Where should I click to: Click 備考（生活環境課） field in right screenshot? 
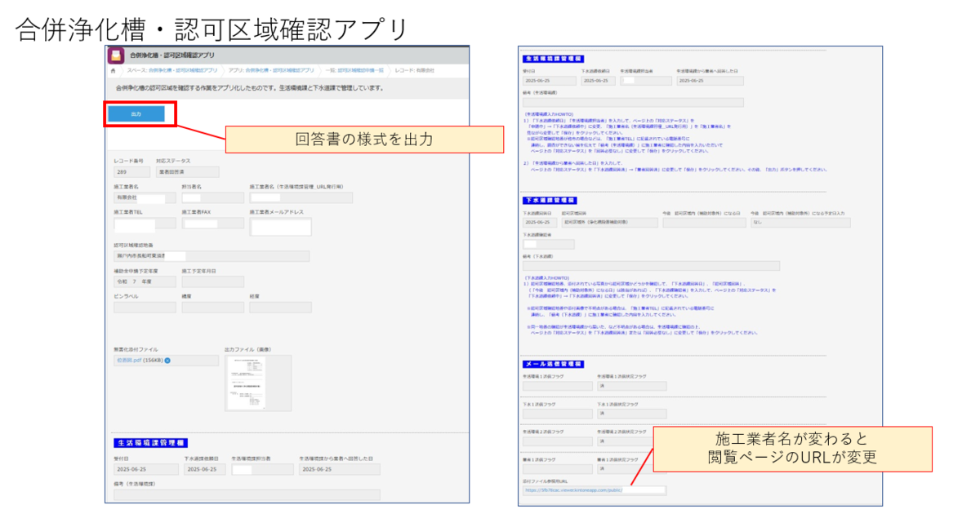(x=633, y=103)
